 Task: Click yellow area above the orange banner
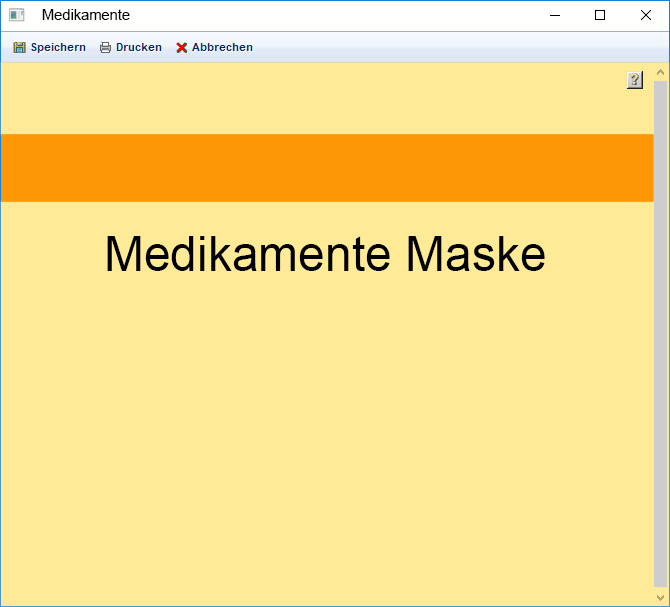300,98
